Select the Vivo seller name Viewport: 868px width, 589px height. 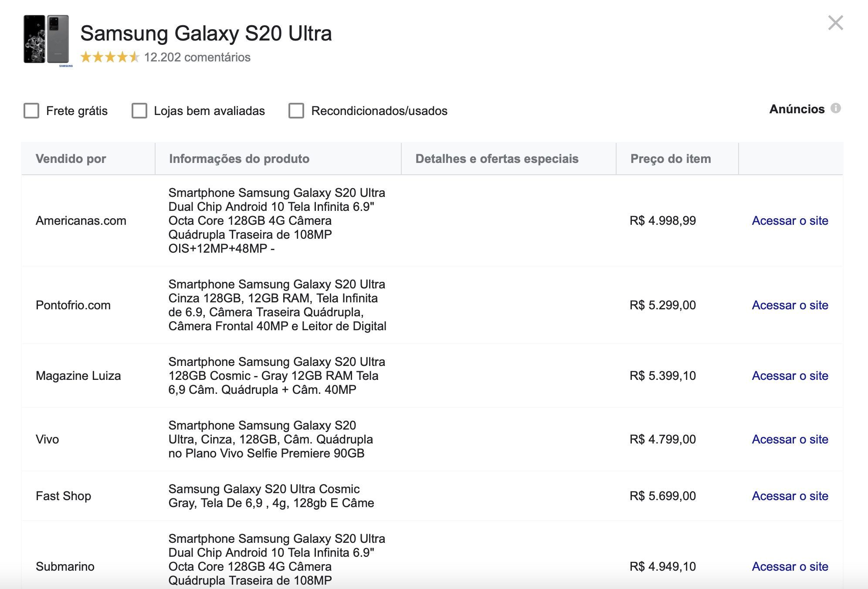pos(47,439)
